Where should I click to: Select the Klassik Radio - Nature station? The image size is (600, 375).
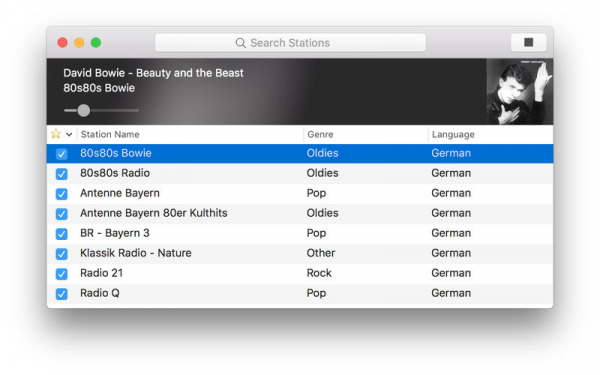(x=300, y=253)
